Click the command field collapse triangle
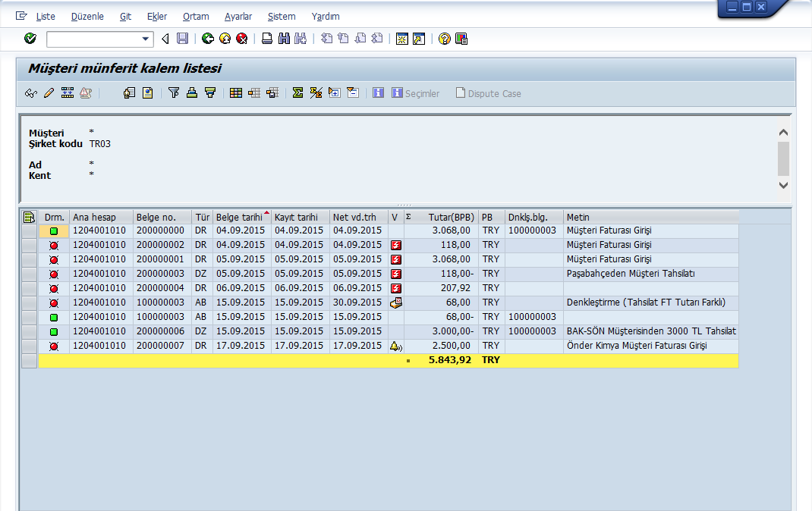 click(x=165, y=39)
